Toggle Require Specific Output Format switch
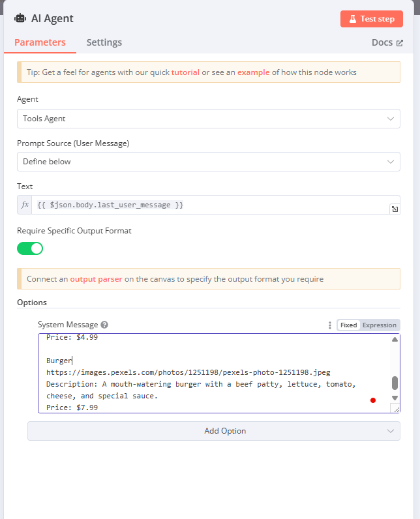Screen dimensions: 420x519 pos(30,248)
